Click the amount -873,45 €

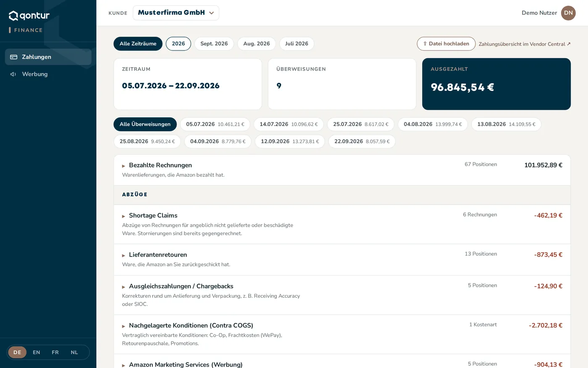point(548,255)
